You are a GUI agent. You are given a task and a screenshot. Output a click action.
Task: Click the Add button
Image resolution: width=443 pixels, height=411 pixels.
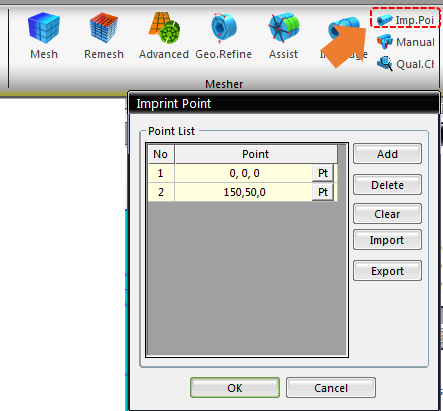(x=387, y=154)
